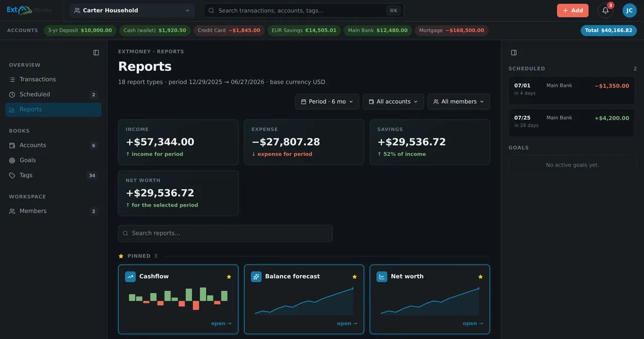Click the Net worth line chart
Viewport: 644px width, 339px height.
430,301
